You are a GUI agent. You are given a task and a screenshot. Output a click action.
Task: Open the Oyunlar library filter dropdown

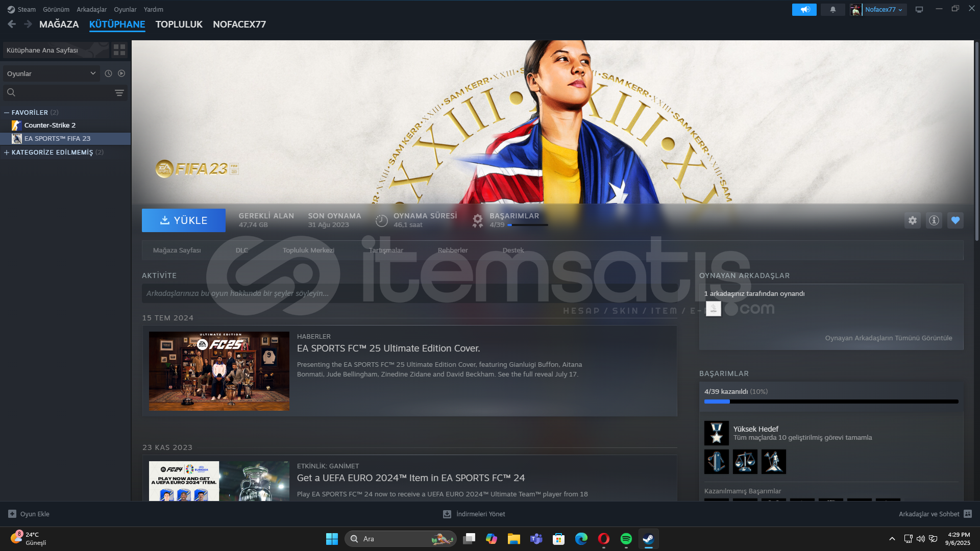coord(51,73)
